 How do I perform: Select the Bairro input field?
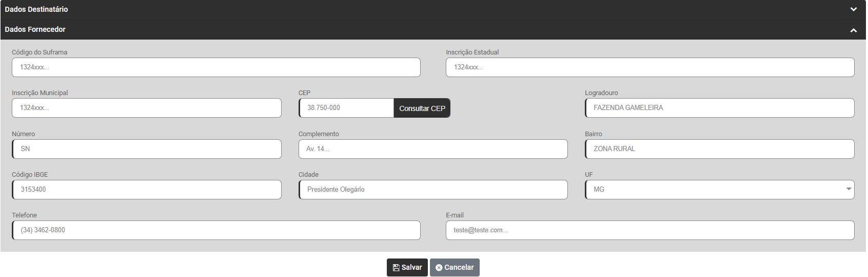click(719, 149)
